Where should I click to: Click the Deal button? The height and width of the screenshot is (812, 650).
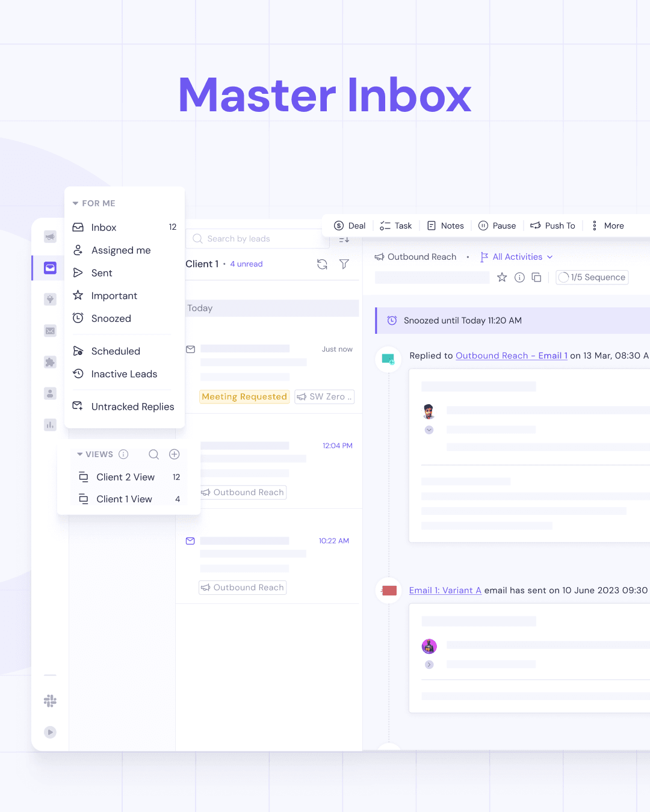point(350,226)
